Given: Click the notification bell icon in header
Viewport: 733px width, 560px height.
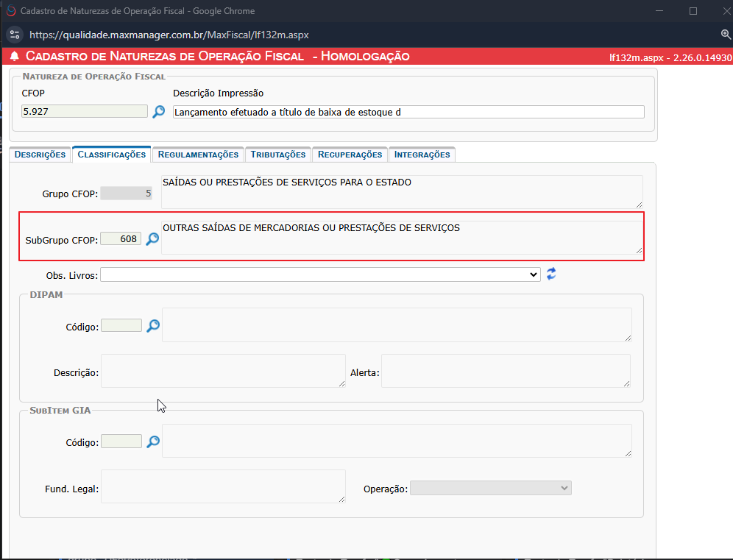Looking at the screenshot, I should point(15,56).
